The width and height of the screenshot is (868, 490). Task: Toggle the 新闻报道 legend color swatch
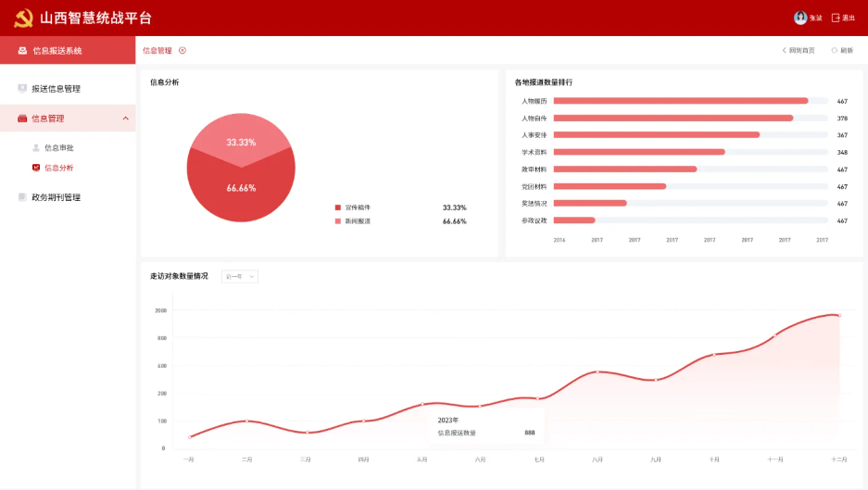pos(338,221)
